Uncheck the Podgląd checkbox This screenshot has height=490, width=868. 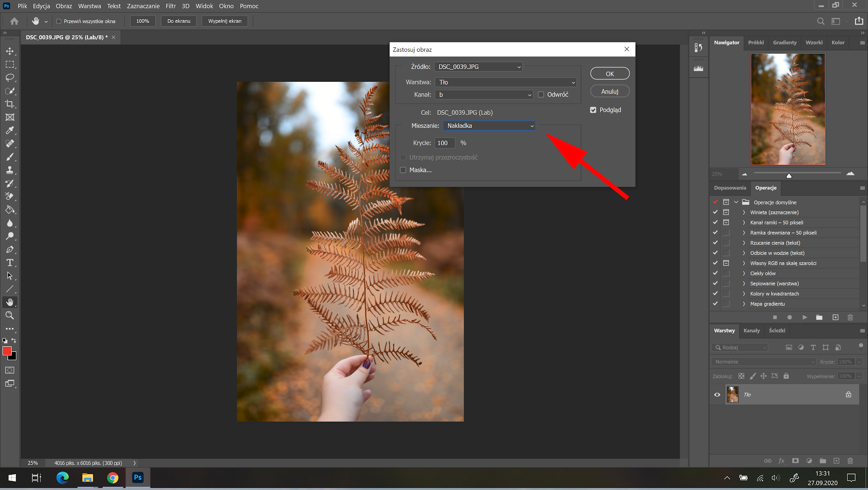coord(593,110)
